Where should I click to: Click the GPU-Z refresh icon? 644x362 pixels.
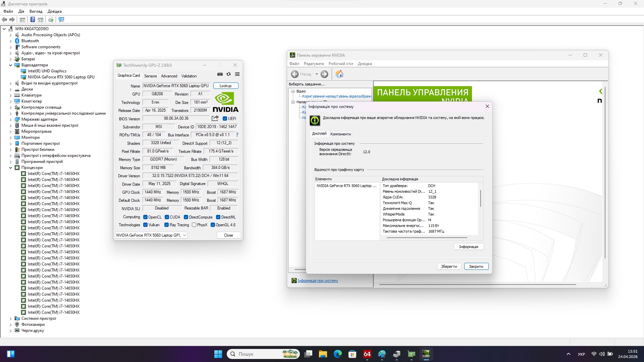click(x=229, y=74)
